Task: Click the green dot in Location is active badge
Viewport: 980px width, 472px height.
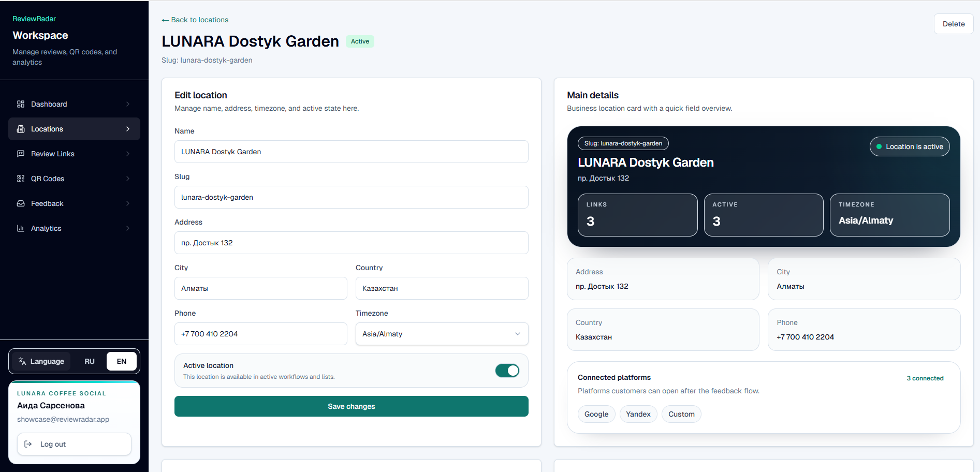Action: 879,146
